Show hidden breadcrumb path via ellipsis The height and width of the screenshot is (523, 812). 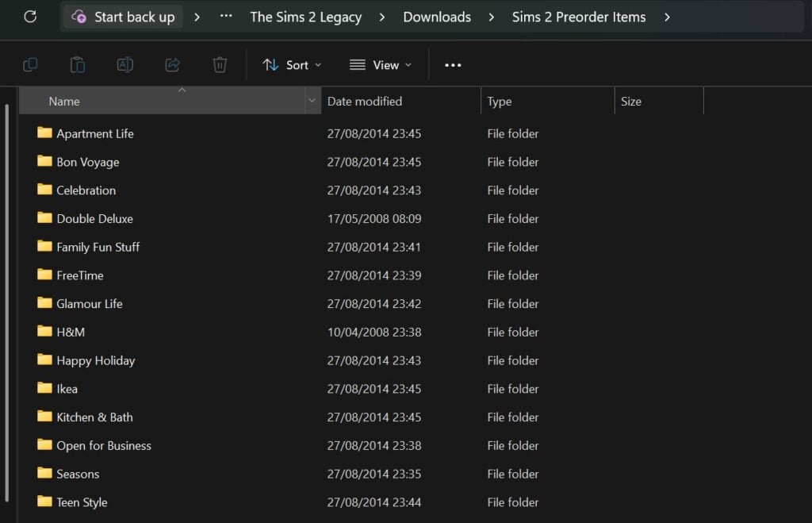click(226, 16)
